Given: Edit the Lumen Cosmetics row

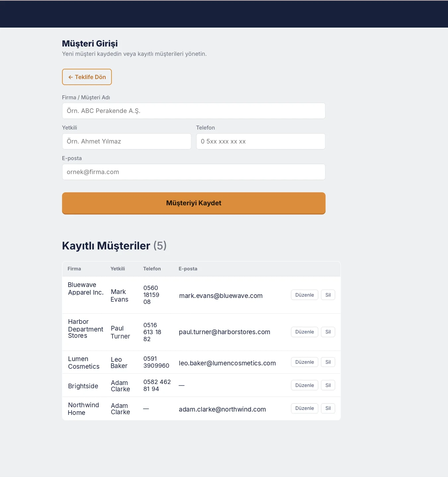Looking at the screenshot, I should [x=305, y=362].
